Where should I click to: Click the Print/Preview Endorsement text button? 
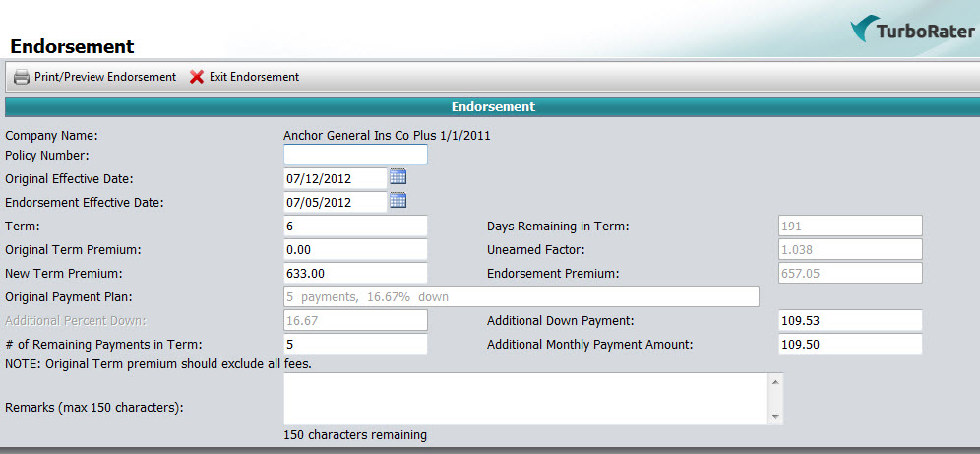[x=104, y=77]
